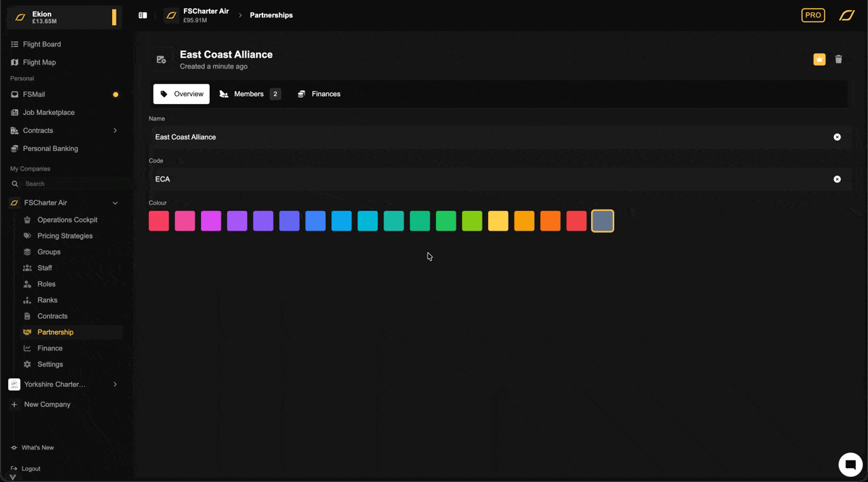Open Operations Cockpit in sidebar
This screenshot has width=868, height=482.
67,220
